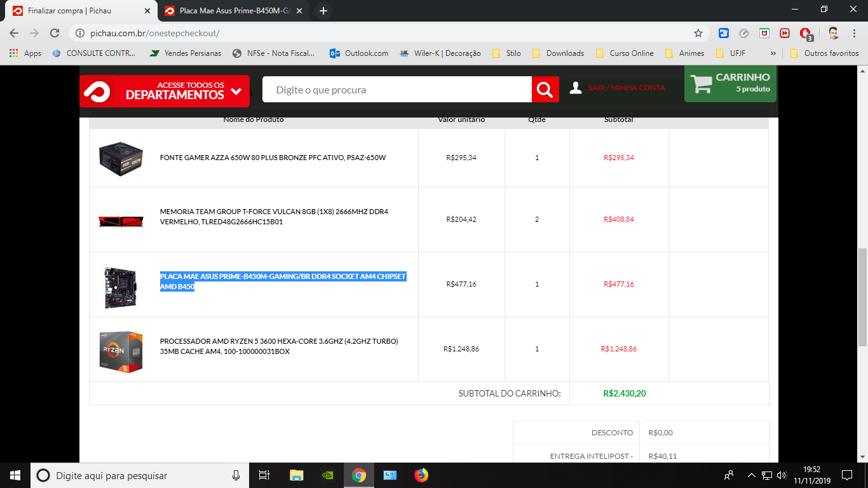Open the blue extension icon beside the star

point(724,33)
